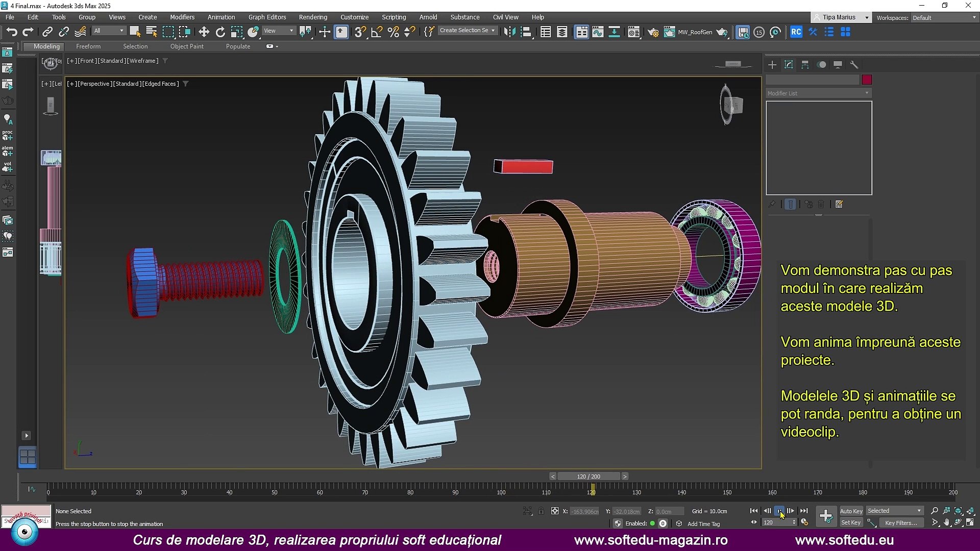Switch to the Object Paint ribbon tab

(x=187, y=46)
